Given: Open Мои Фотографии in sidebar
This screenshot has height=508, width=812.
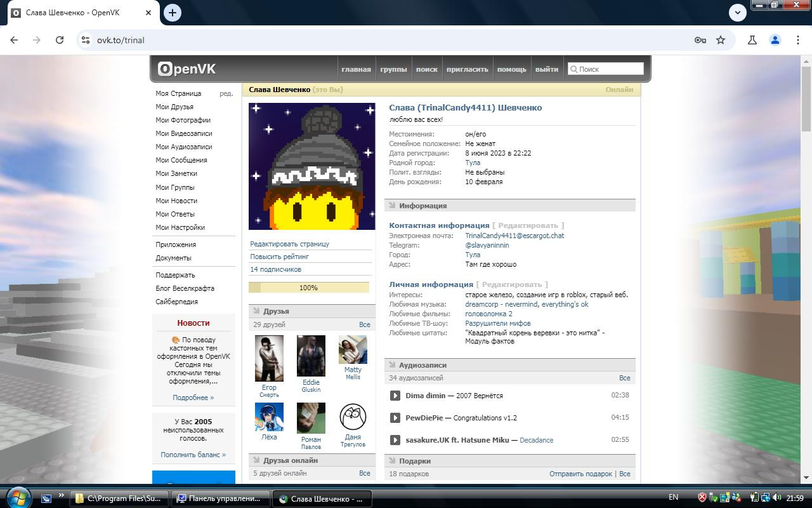Looking at the screenshot, I should (183, 120).
